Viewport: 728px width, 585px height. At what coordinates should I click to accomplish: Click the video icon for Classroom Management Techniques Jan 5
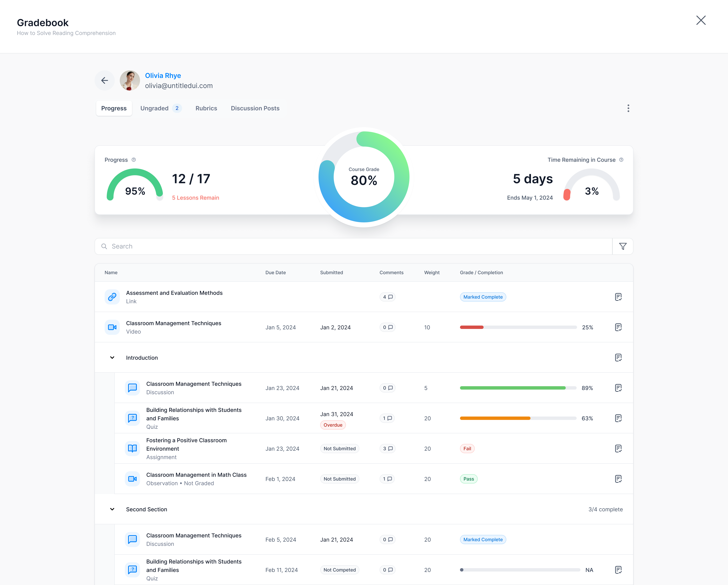(112, 327)
